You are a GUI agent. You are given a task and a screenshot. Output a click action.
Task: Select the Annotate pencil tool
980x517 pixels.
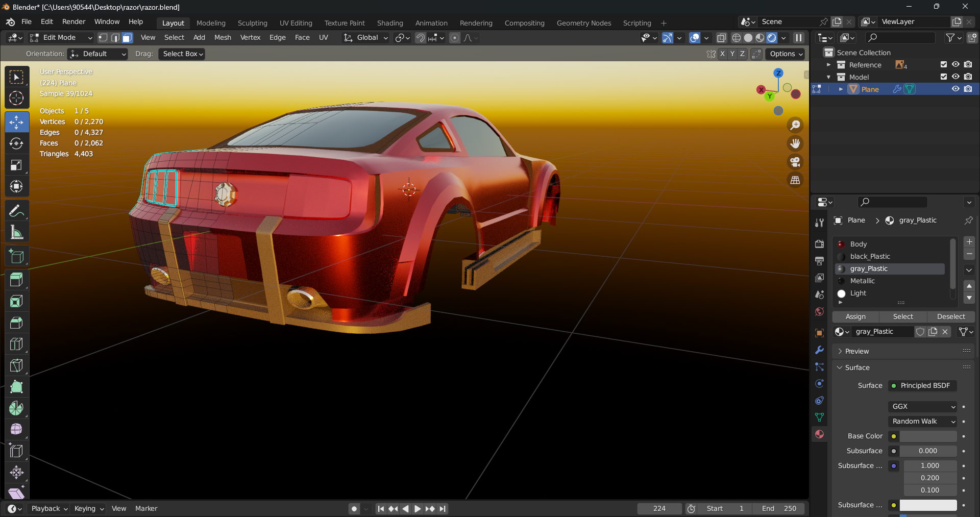click(16, 211)
